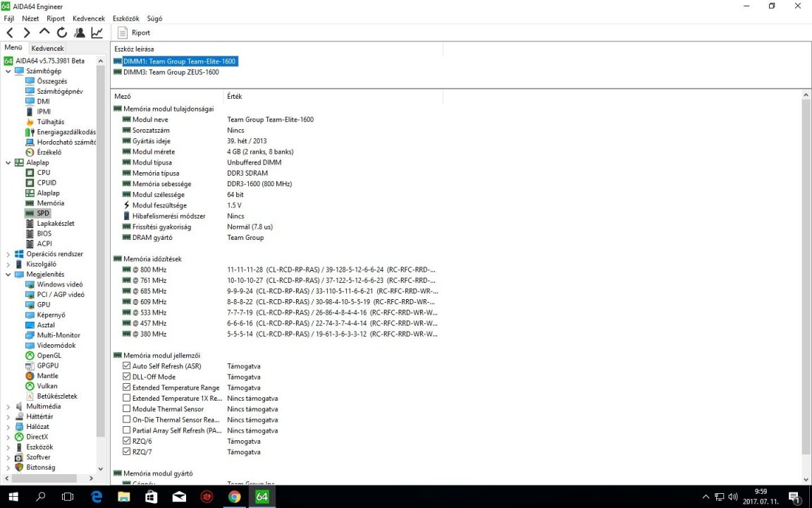Open Energiagazdálkodás power item

pos(66,132)
